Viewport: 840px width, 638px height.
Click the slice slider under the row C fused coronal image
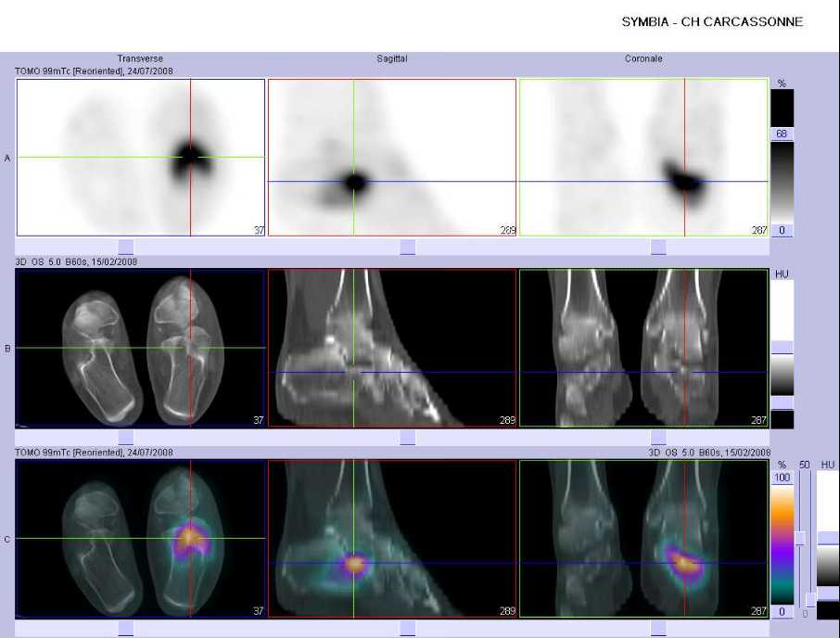click(658, 629)
